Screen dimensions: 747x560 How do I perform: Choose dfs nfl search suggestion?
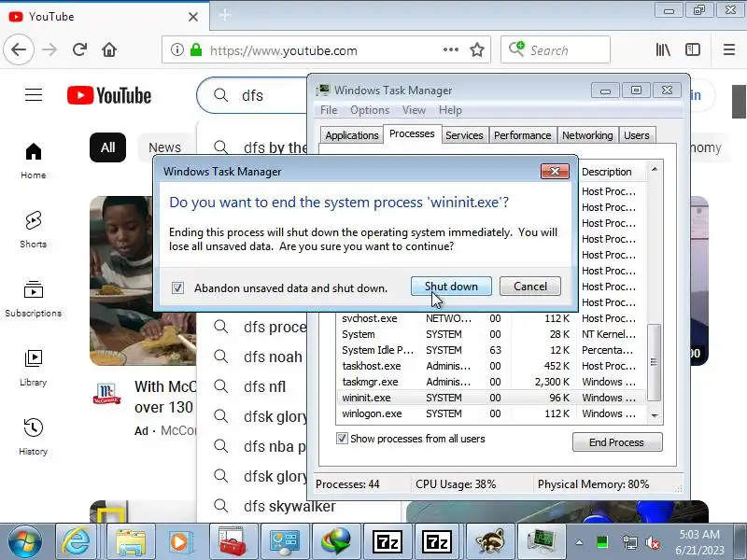click(252, 386)
